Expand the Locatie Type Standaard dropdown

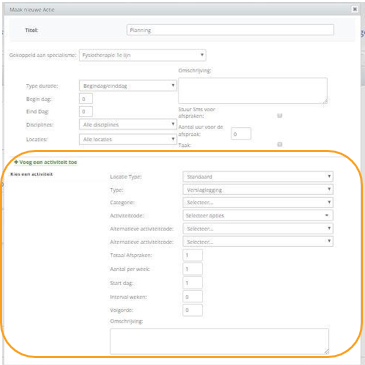(x=258, y=176)
